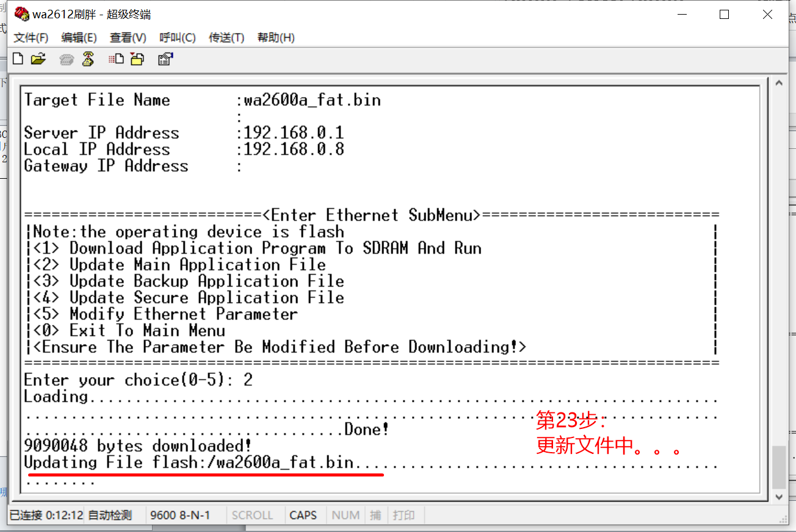Screen dimensions: 796x532
Task: Click the Call (telephone) toolbar icon
Action: [x=67, y=59]
